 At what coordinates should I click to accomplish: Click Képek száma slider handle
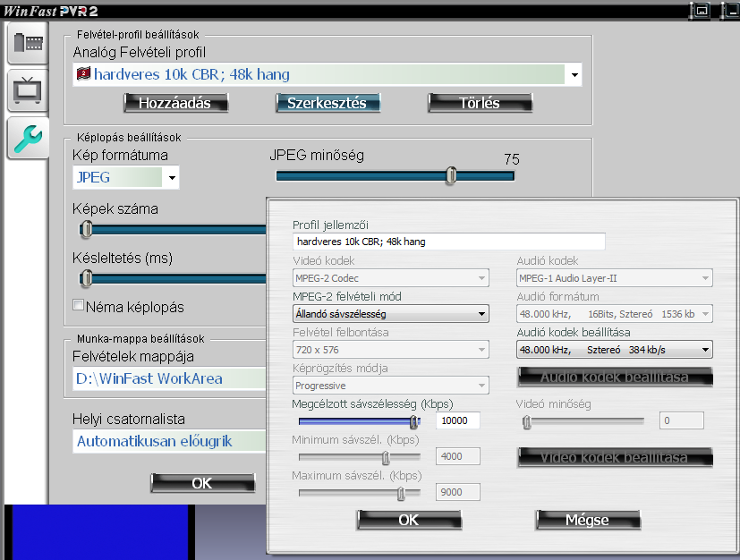[86, 229]
